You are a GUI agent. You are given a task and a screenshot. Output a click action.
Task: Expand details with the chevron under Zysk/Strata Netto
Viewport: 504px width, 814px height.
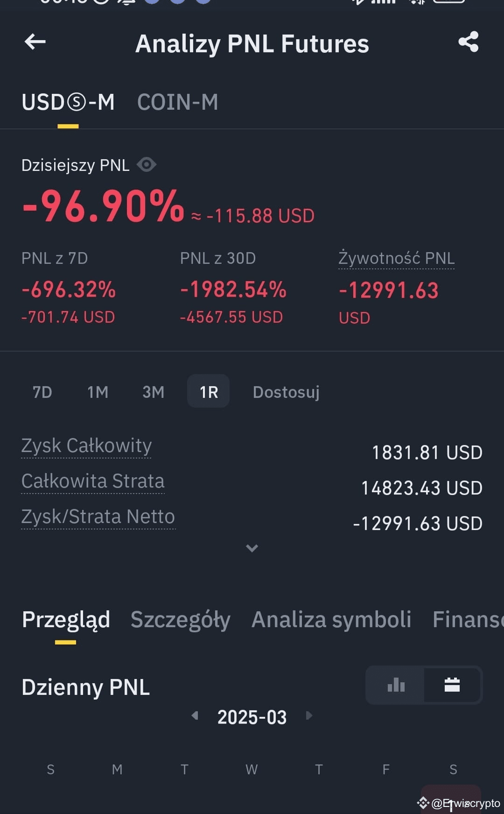coord(252,548)
